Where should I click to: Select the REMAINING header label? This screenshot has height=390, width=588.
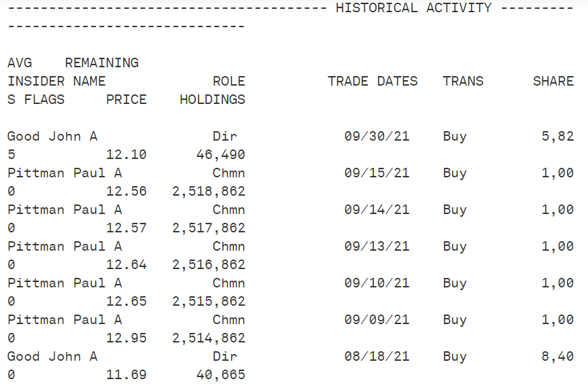[x=101, y=63]
